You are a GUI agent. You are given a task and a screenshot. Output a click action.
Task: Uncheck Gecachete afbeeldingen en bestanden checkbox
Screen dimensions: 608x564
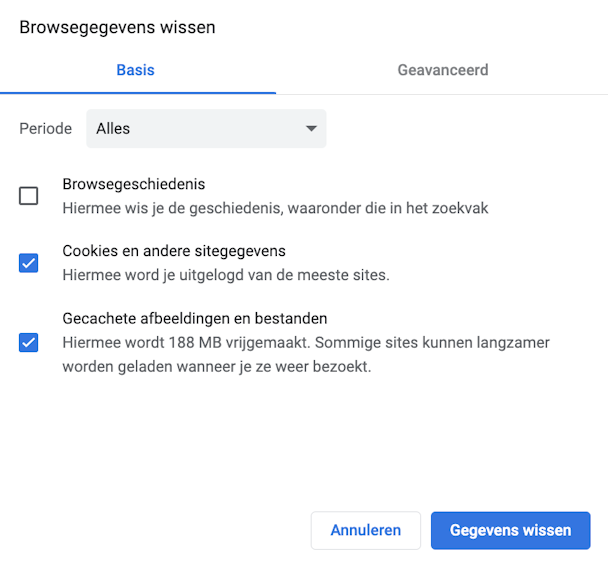(x=29, y=343)
